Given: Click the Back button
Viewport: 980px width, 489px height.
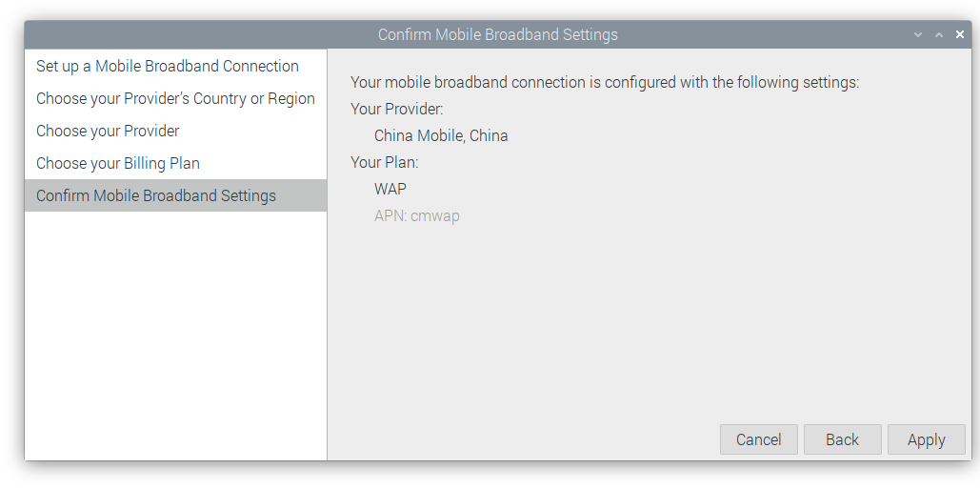Looking at the screenshot, I should click(x=842, y=439).
